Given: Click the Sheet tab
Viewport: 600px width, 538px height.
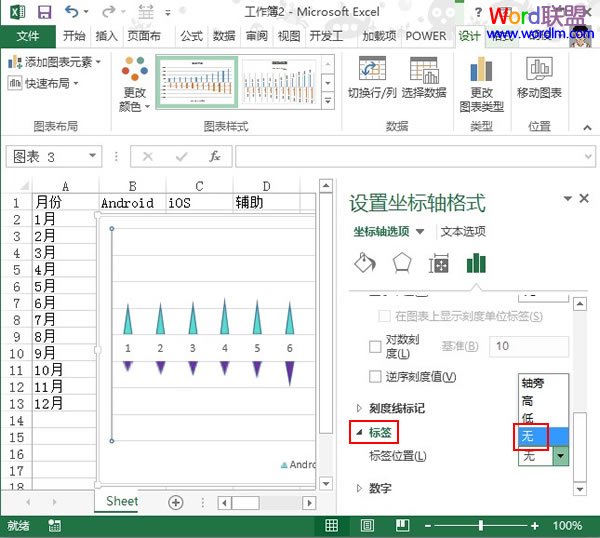Looking at the screenshot, I should (x=122, y=501).
